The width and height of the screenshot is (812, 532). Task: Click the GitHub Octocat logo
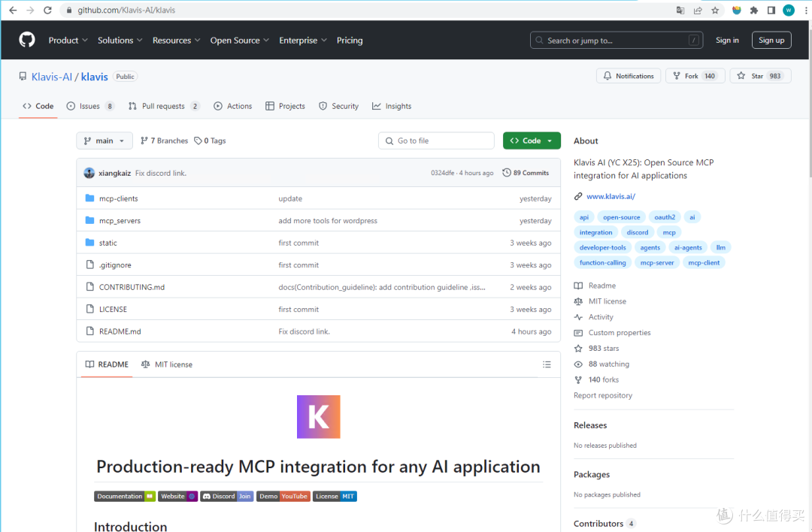(x=27, y=40)
